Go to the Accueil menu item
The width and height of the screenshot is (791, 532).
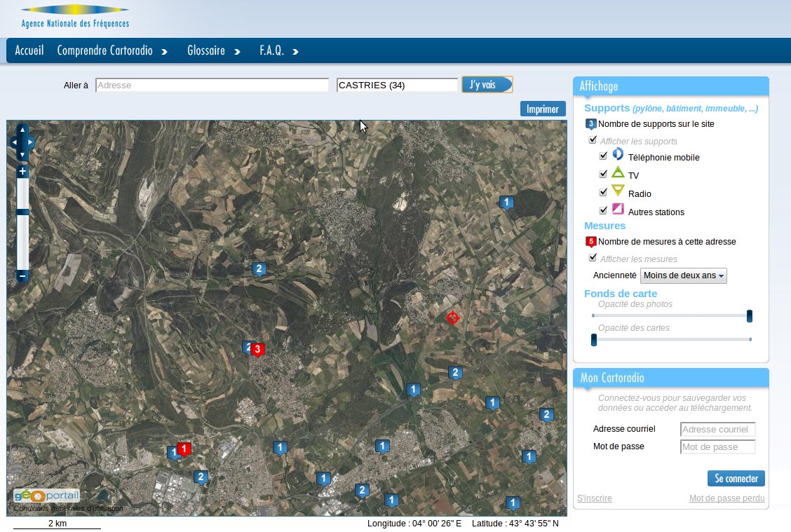coord(29,50)
